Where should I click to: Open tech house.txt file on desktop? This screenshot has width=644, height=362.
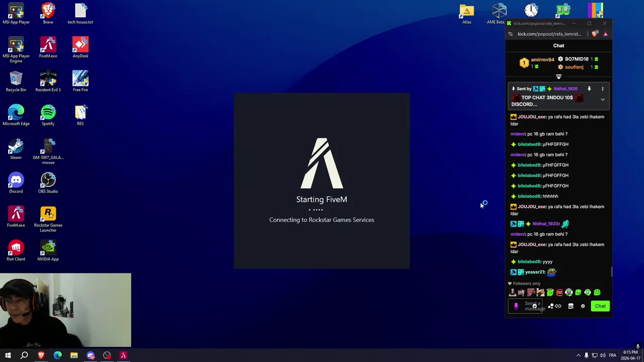tap(80, 14)
